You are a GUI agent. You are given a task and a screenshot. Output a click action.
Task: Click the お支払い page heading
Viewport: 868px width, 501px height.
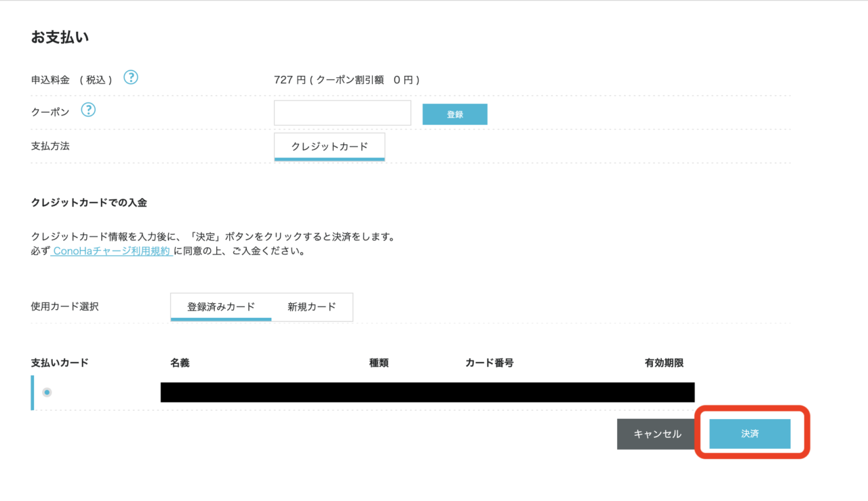49,37
